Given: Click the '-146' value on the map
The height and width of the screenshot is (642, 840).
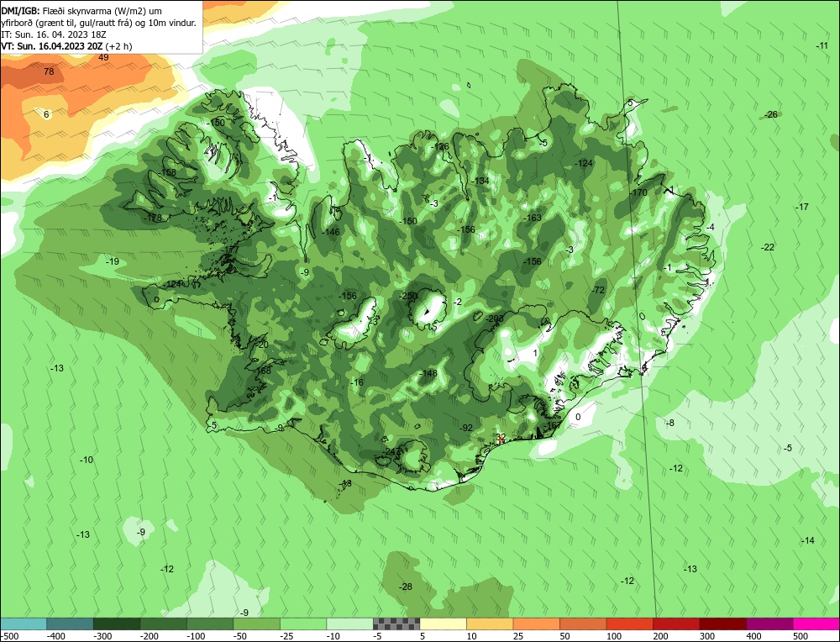Looking at the screenshot, I should (x=331, y=232).
